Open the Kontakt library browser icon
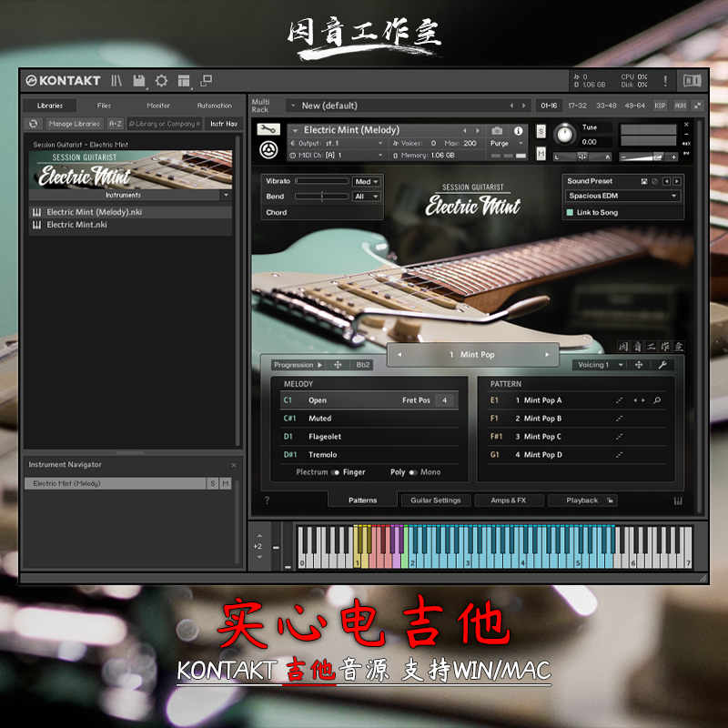Screen dimensions: 728x728 pyautogui.click(x=116, y=81)
